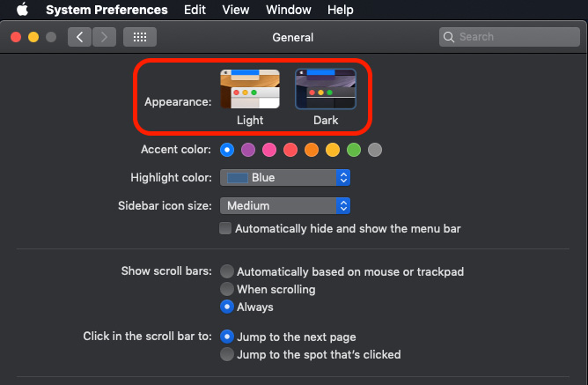This screenshot has height=385, width=588.
Task: Show all preferences via grid icon
Action: pos(140,37)
